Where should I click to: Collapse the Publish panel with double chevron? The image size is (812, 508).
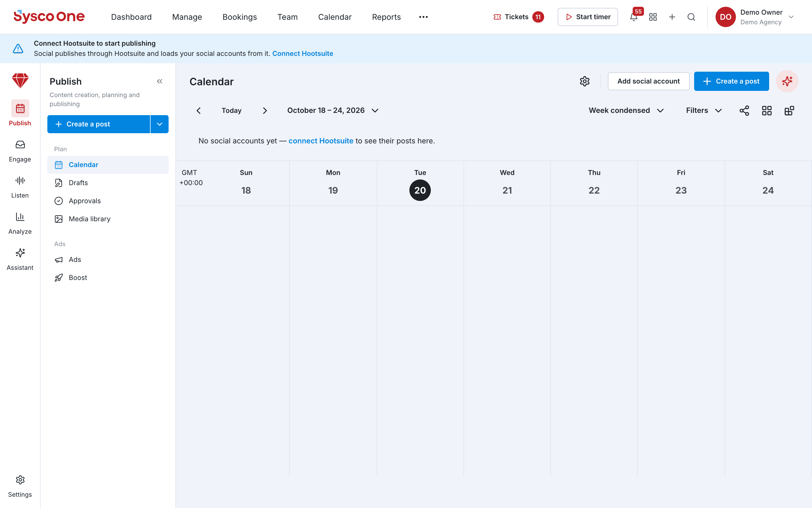160,81
